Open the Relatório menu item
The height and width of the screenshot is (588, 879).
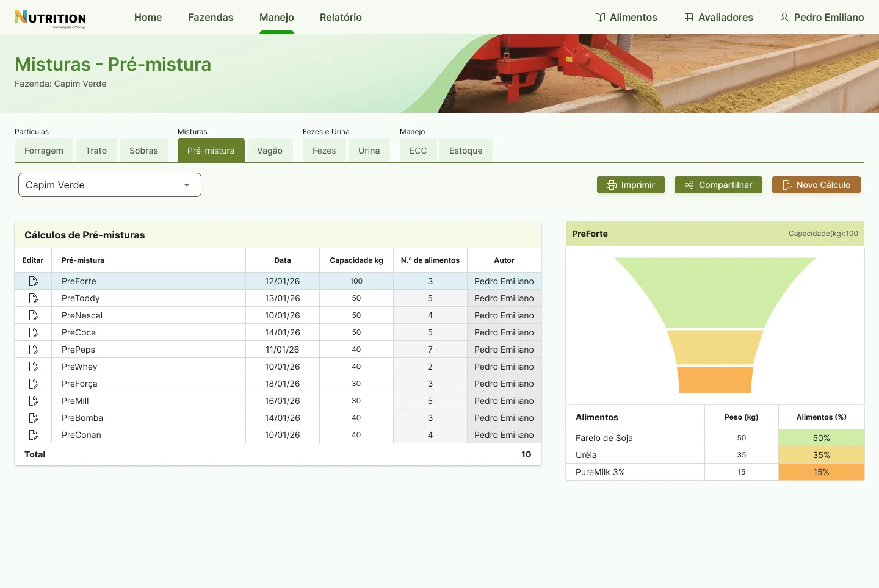[x=341, y=18]
